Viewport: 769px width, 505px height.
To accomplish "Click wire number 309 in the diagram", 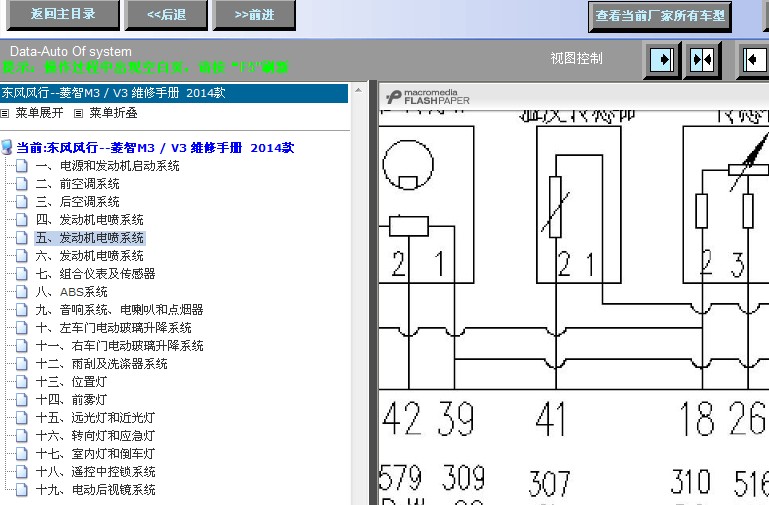I will pyautogui.click(x=464, y=477).
